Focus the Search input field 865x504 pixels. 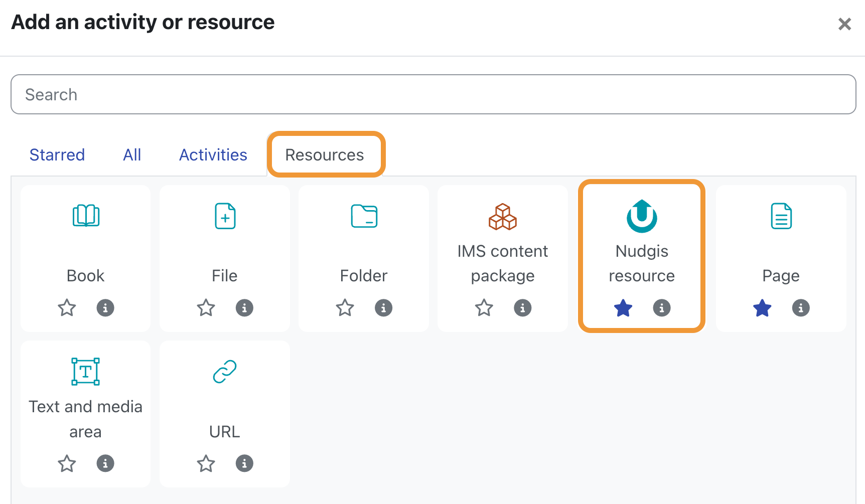point(434,94)
